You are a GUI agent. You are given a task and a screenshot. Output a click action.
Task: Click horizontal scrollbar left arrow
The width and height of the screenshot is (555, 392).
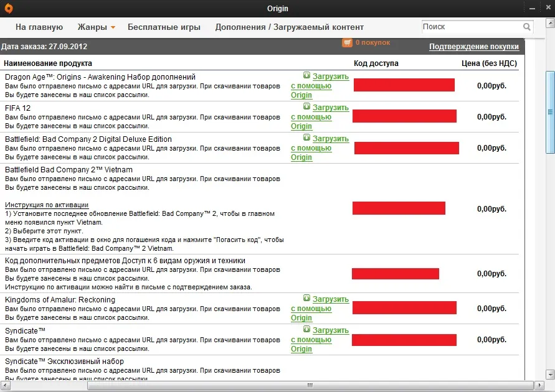pyautogui.click(x=6, y=385)
